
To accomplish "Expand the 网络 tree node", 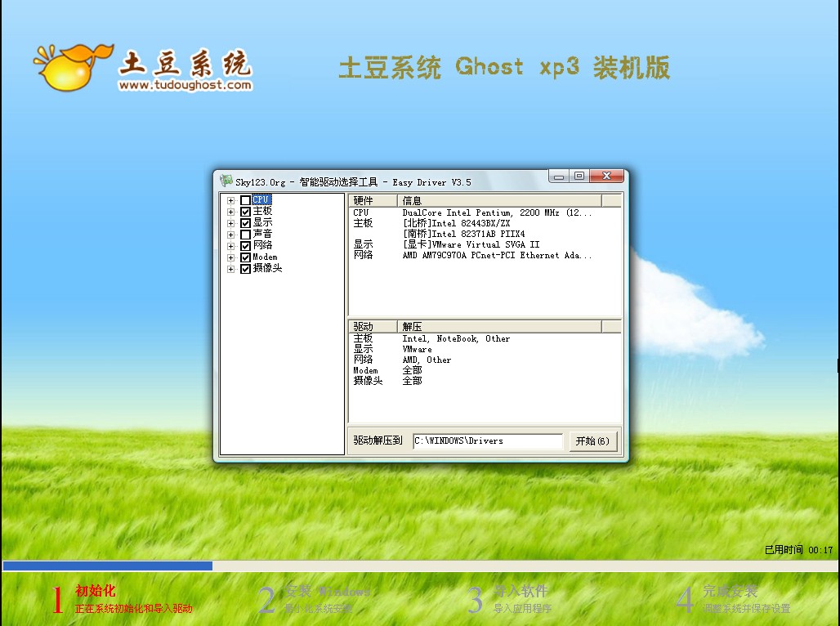I will 230,246.
